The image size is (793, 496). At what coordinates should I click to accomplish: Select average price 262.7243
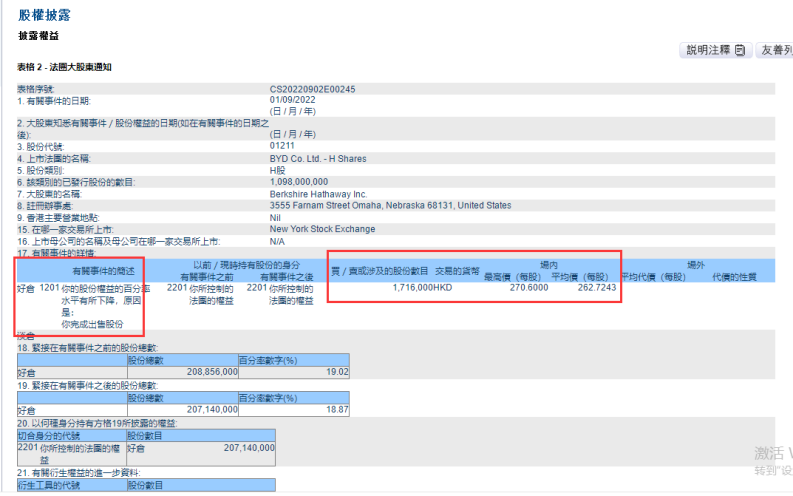tap(597, 287)
